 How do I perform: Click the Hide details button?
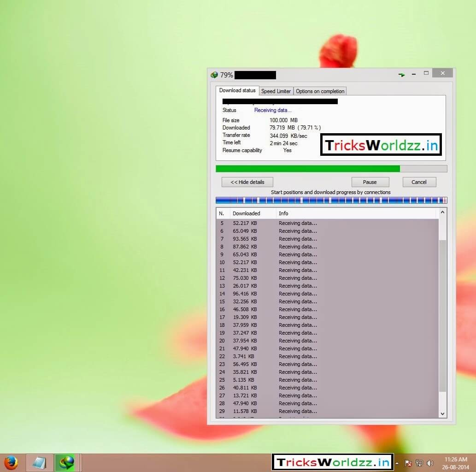(x=247, y=182)
